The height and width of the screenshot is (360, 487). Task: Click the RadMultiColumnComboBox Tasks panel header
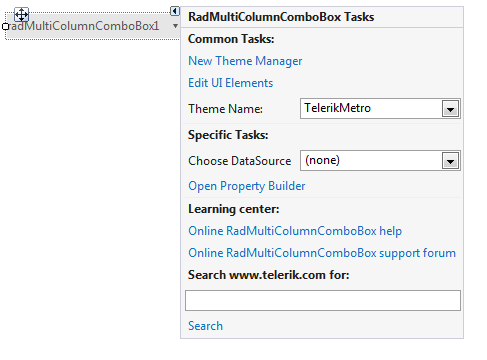pos(281,17)
